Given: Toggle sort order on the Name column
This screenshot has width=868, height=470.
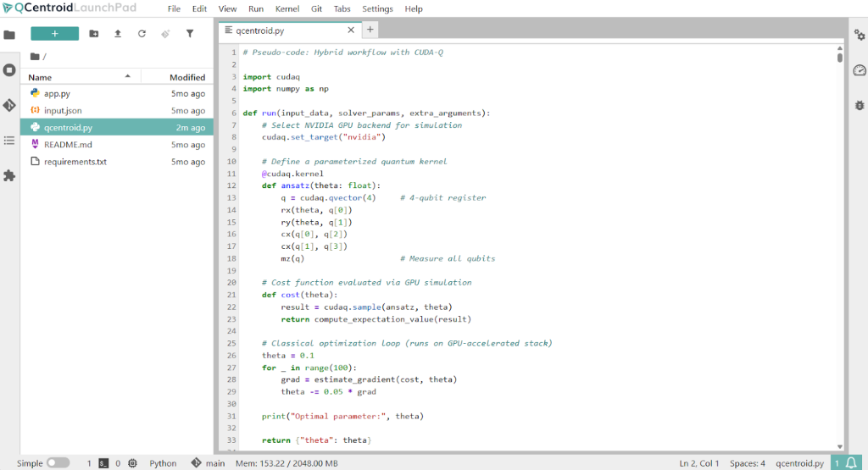Looking at the screenshot, I should pos(76,77).
